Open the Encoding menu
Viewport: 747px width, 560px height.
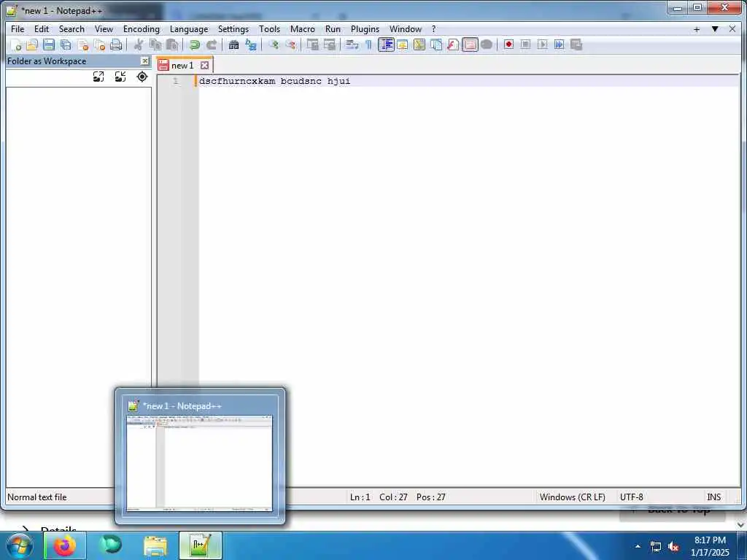[141, 29]
